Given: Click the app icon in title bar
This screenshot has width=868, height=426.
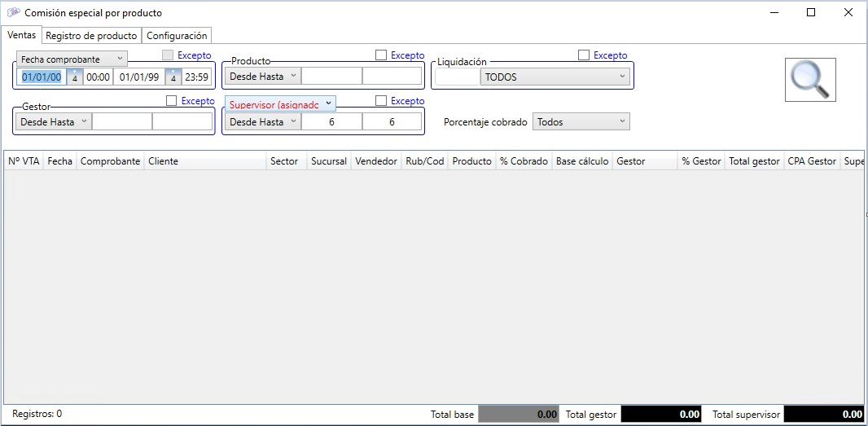Looking at the screenshot, I should coord(13,13).
